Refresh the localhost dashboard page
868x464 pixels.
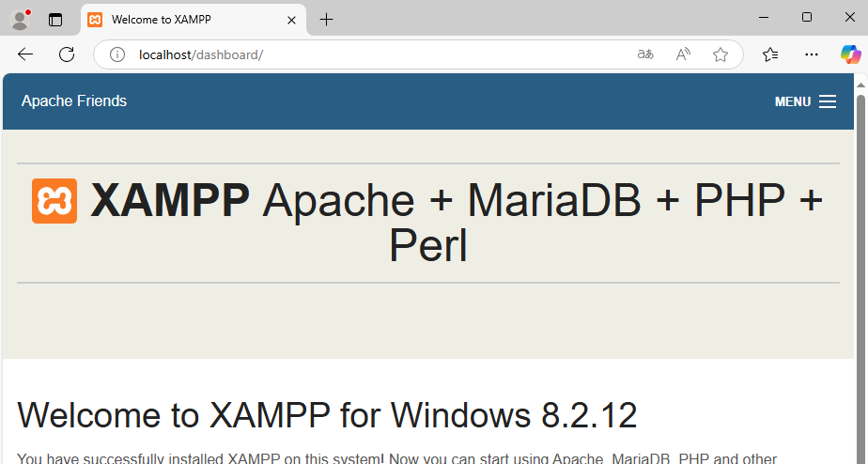point(67,54)
